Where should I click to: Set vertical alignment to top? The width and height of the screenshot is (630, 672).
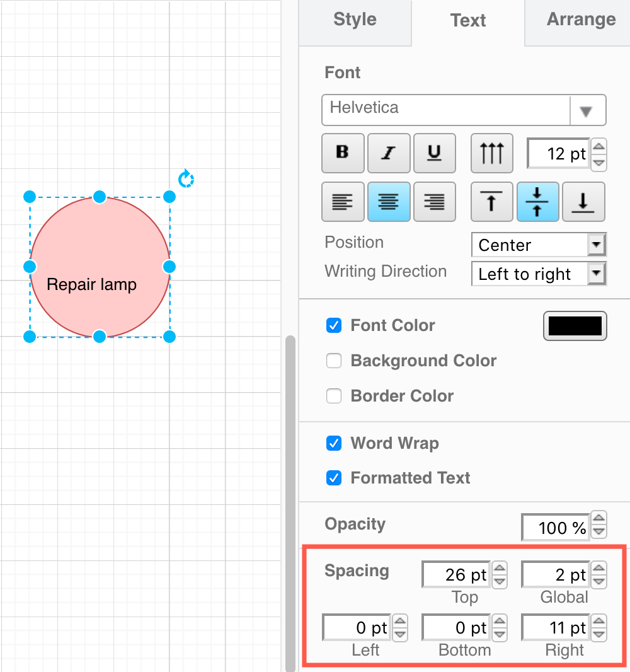coord(491,202)
